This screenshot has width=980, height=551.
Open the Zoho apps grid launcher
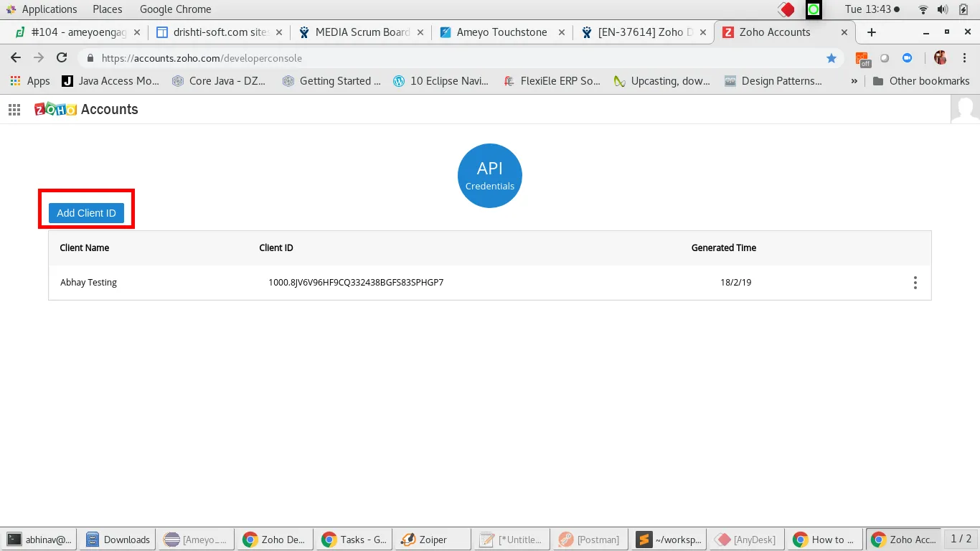pyautogui.click(x=14, y=109)
